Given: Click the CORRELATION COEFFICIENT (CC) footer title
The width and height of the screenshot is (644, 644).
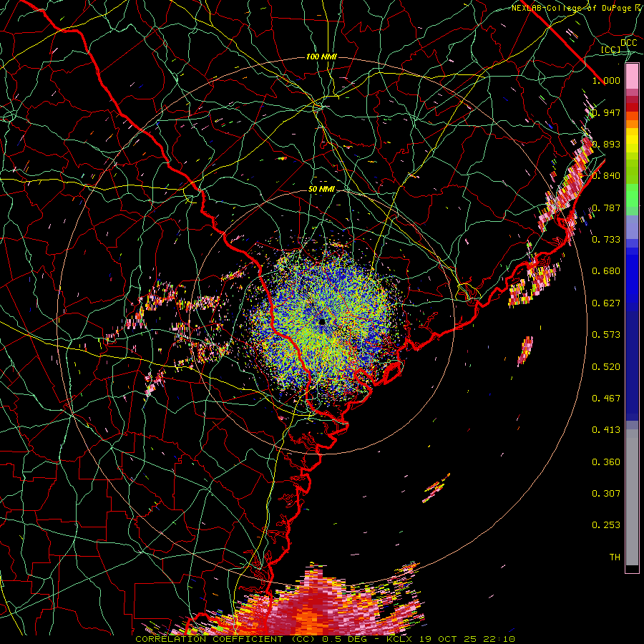Looking at the screenshot, I should tap(223, 639).
